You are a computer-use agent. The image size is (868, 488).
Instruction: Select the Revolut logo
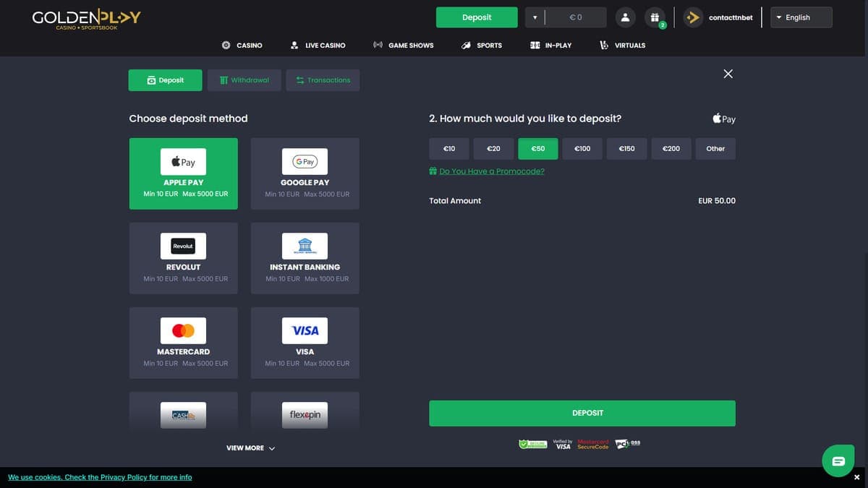183,247
